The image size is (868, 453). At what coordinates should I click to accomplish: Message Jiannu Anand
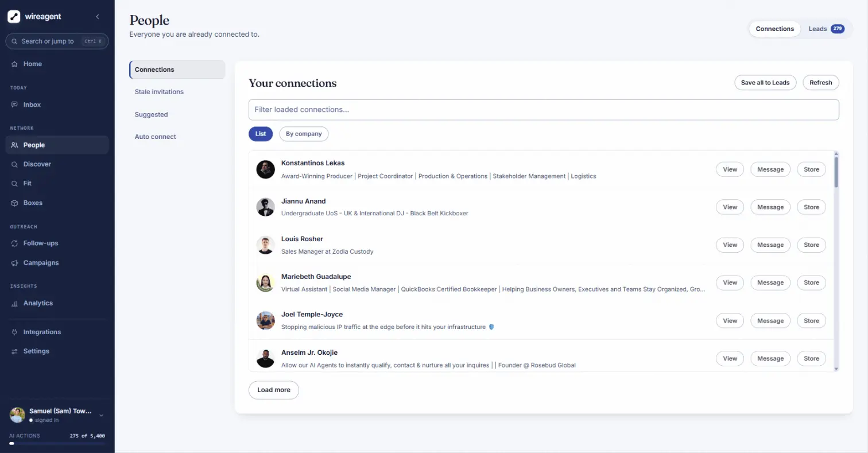click(x=770, y=207)
